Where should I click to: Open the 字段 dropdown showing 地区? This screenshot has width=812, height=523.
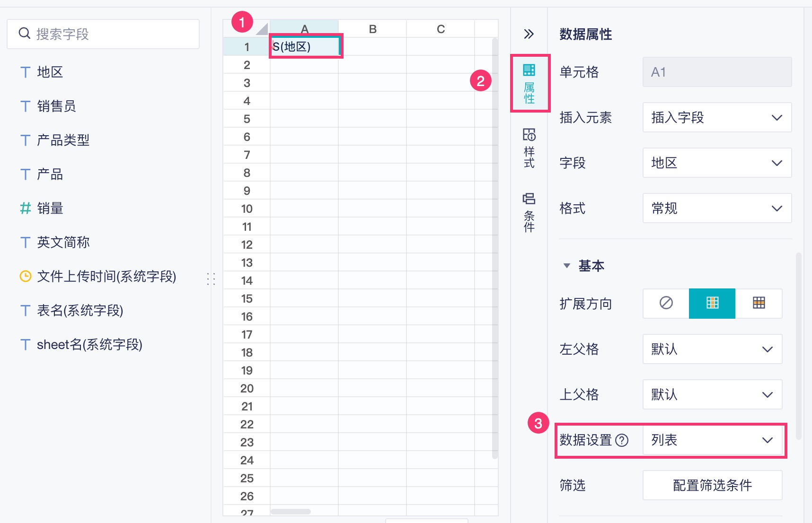point(716,163)
